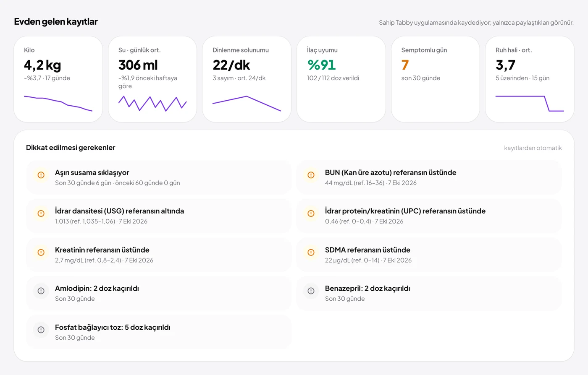Click the Dikkat edilmesi gerekenler heading
The height and width of the screenshot is (375, 588).
tap(71, 148)
